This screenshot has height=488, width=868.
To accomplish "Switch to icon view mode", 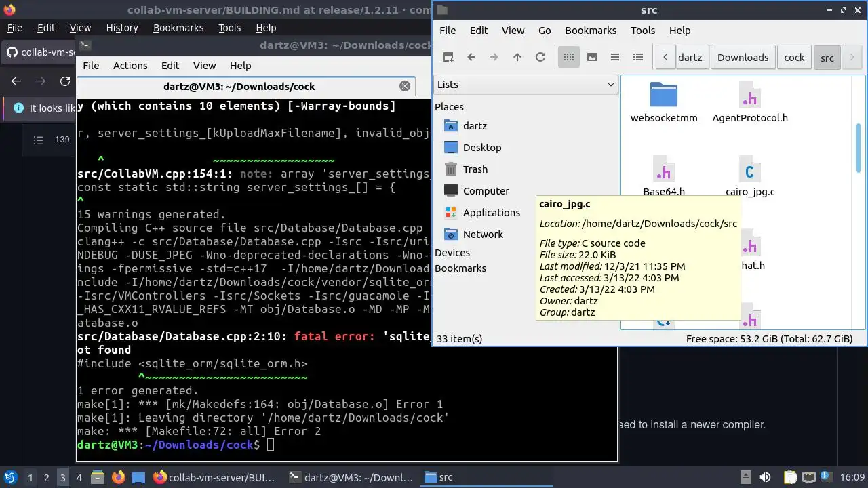I will [x=569, y=57].
